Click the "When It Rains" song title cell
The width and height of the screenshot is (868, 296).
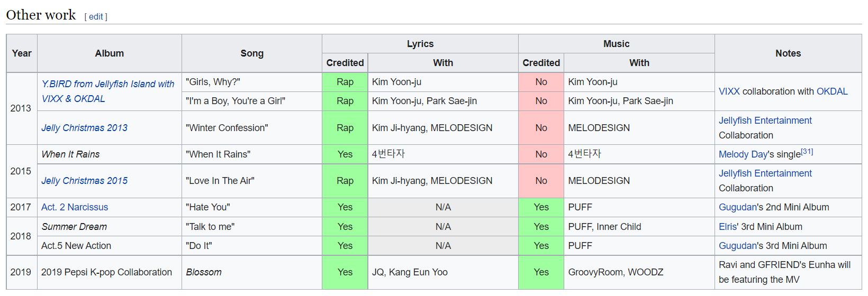click(252, 154)
